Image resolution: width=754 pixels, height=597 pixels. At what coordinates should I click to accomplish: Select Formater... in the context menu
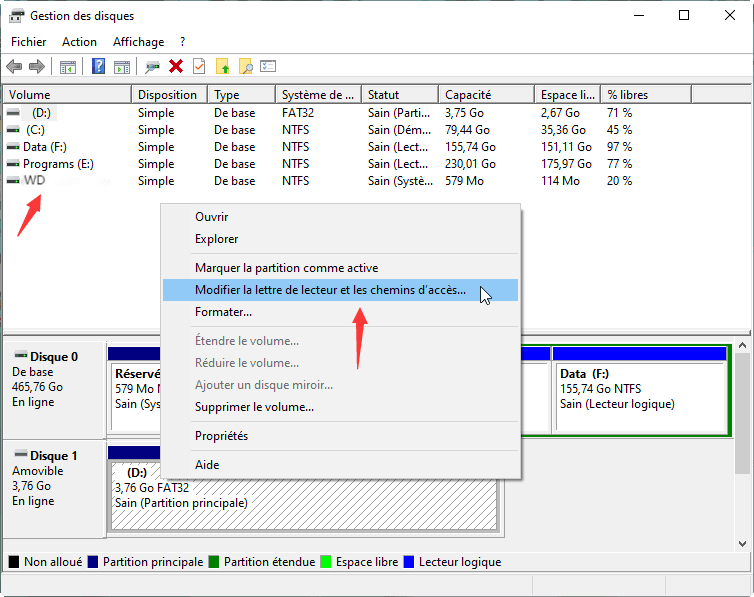pos(223,312)
